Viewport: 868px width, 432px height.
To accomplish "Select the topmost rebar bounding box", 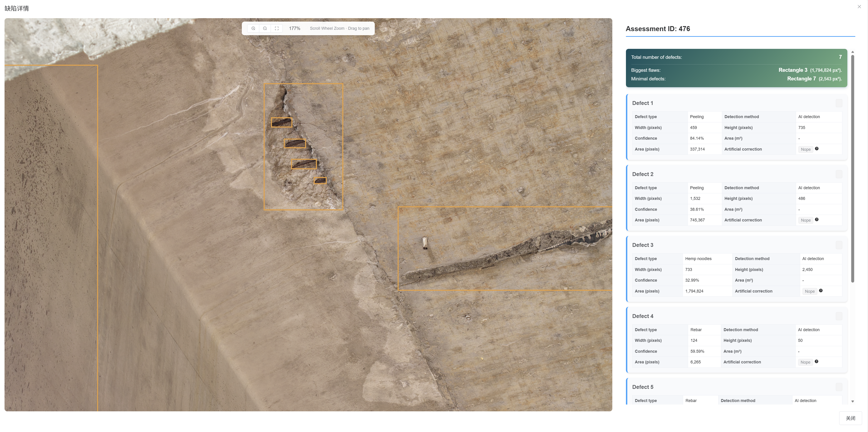I will pos(282,122).
